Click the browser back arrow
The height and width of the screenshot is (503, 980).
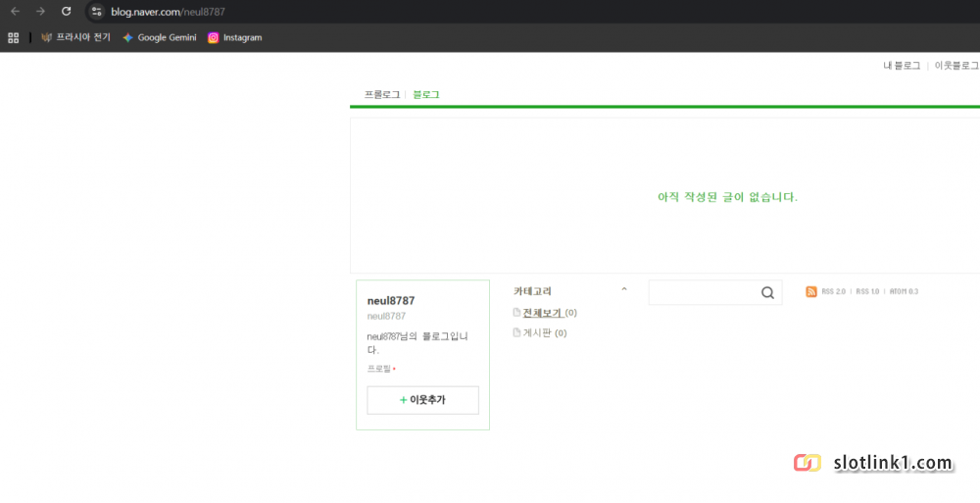tap(15, 11)
